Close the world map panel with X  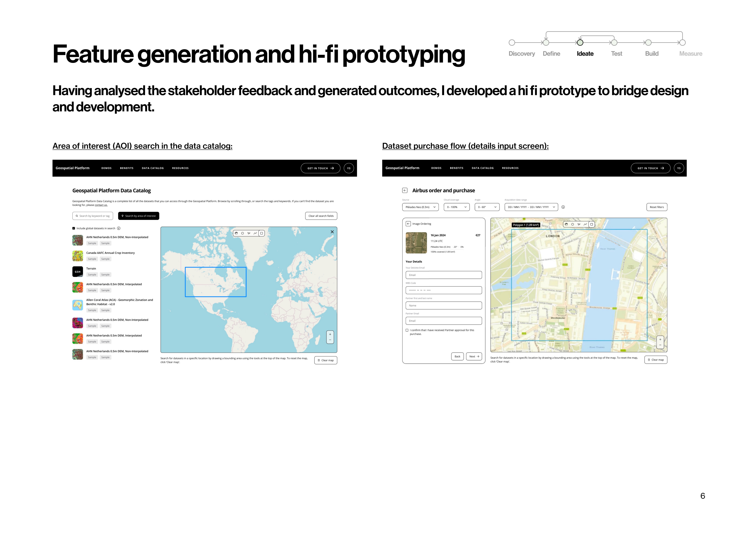(332, 232)
